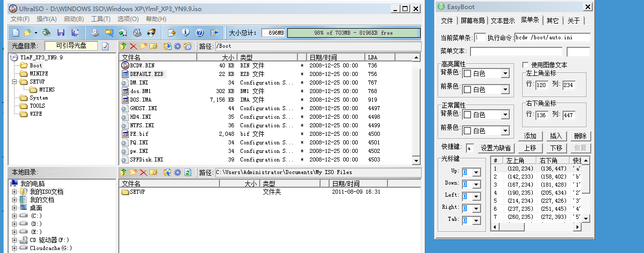Click the 设置为缺省 button

click(496, 148)
